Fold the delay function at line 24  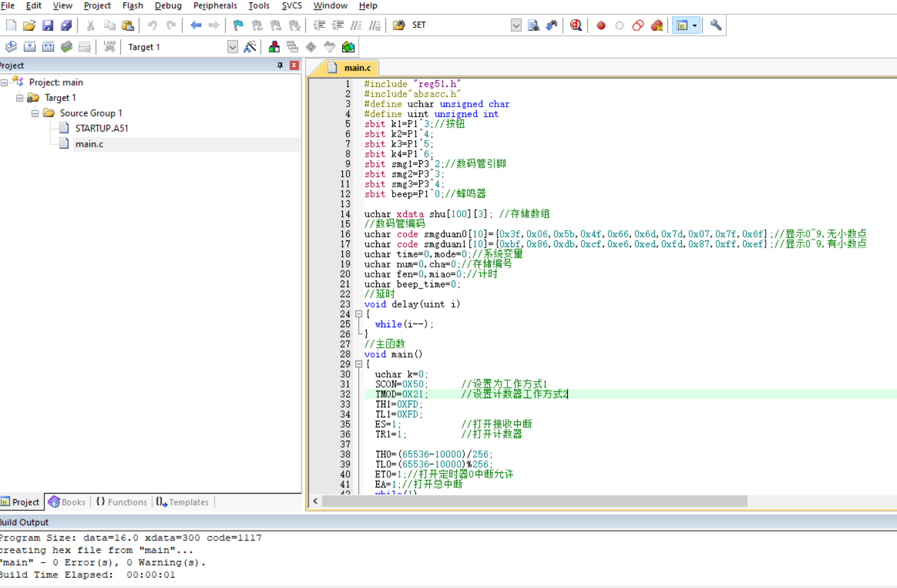pos(359,314)
